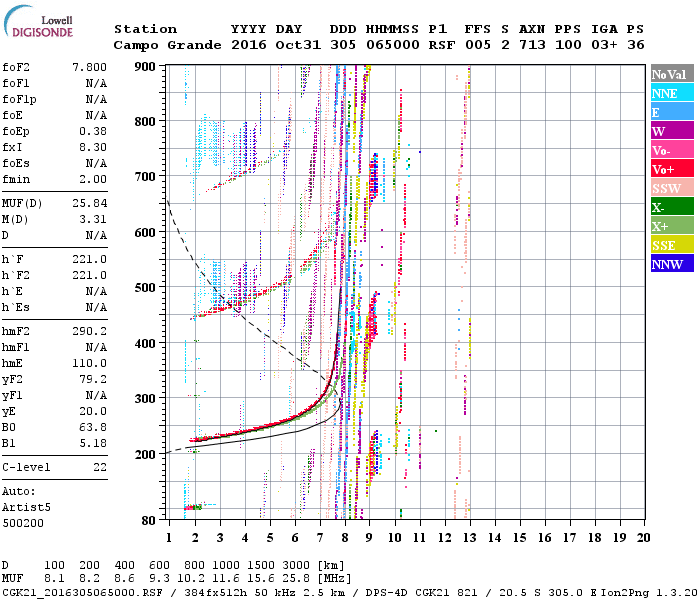
Task: Click the foF2 value 7.800
Action: pos(89,67)
